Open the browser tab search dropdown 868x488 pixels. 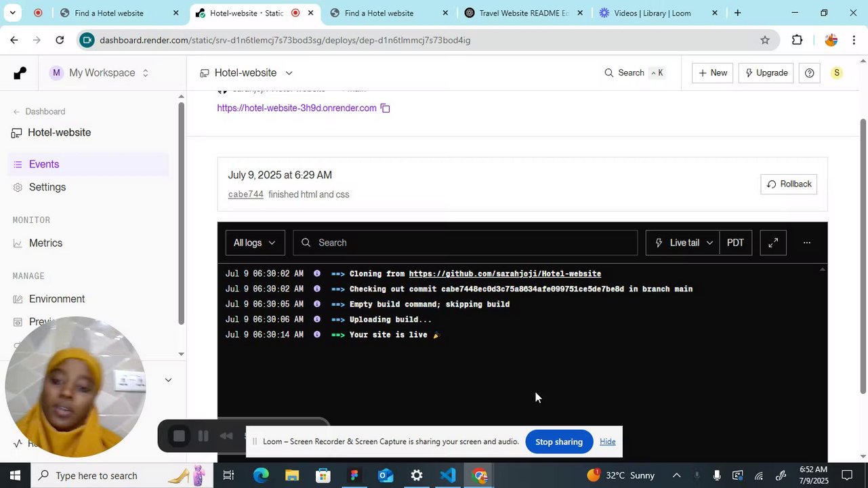pos(12,13)
